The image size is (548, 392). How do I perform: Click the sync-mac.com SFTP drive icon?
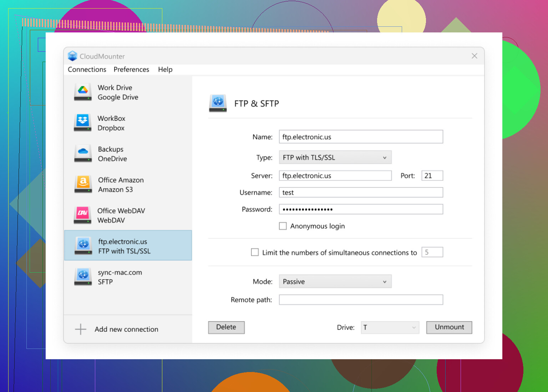tap(83, 277)
